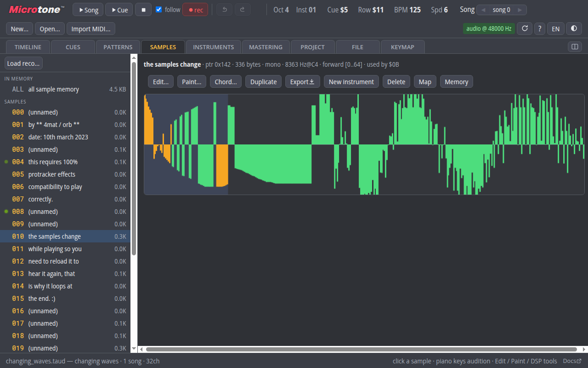588x368 pixels.
Task: Open the Paint... tool
Action: click(x=192, y=81)
